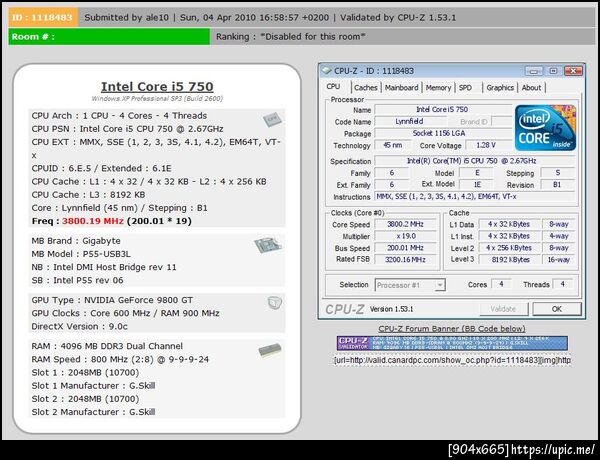This screenshot has height=460, width=600.
Task: Click the green Room # bar
Action: [109, 37]
